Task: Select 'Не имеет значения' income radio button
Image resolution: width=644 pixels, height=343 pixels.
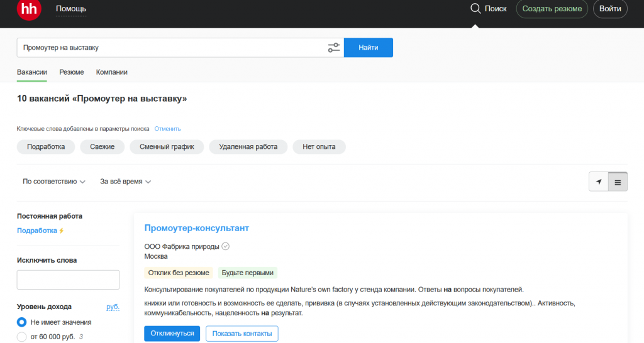Action: click(x=22, y=322)
